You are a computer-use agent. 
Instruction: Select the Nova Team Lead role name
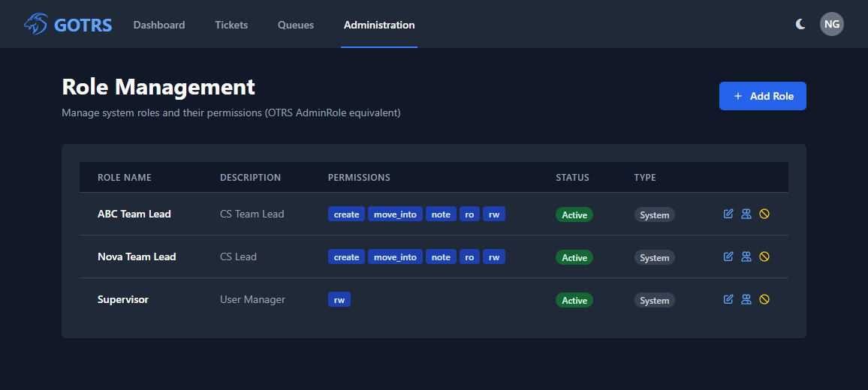137,256
